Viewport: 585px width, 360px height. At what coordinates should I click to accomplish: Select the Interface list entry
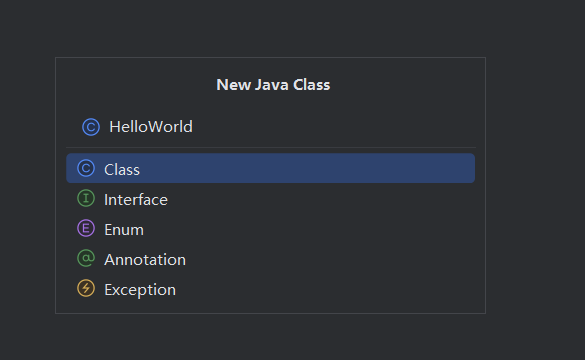(x=270, y=199)
